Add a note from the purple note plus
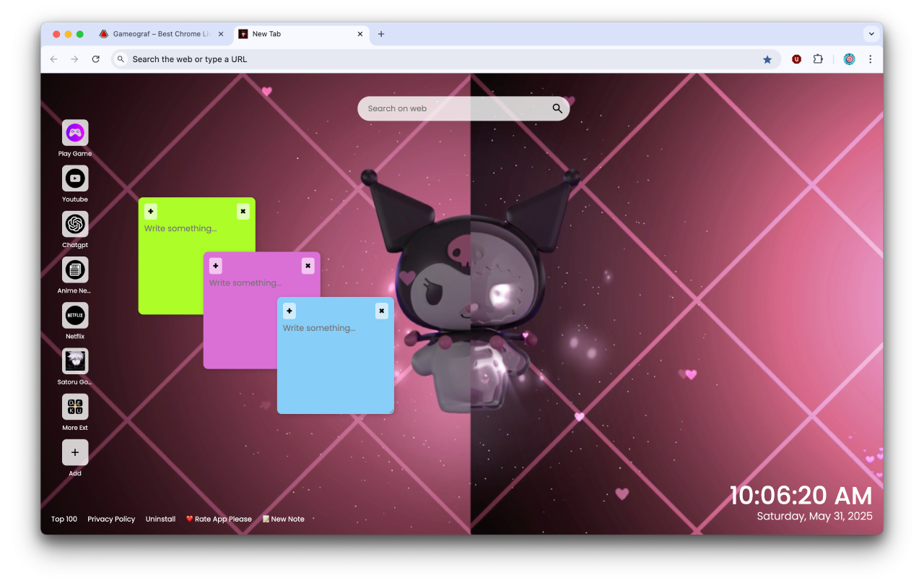924x578 pixels. click(215, 266)
